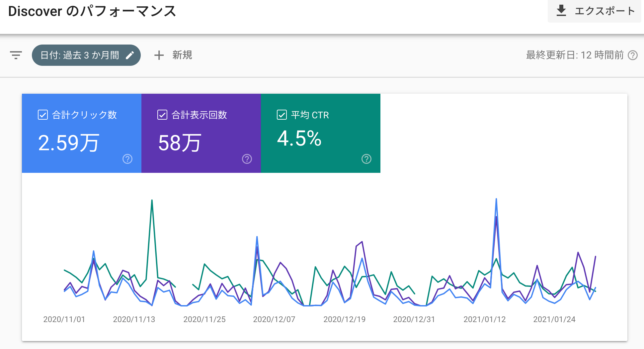The image size is (644, 349).
Task: Click the 2021/01/24 axis label
Action: [554, 319]
